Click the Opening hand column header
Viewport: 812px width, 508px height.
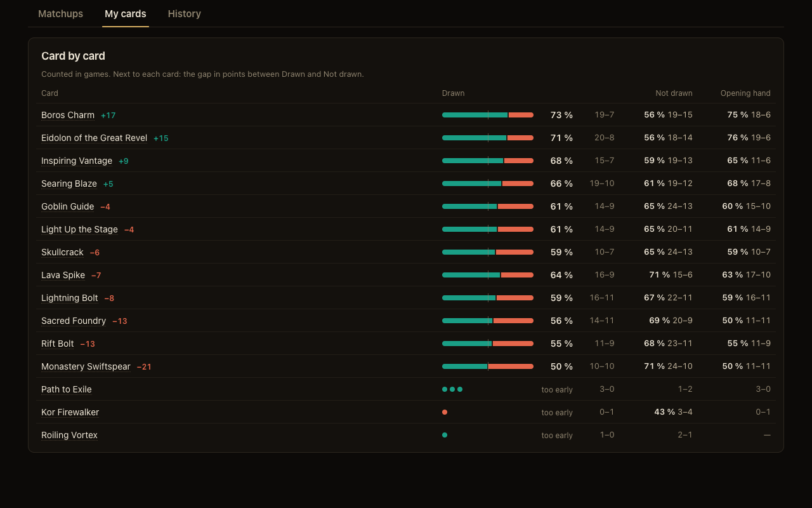pyautogui.click(x=745, y=93)
